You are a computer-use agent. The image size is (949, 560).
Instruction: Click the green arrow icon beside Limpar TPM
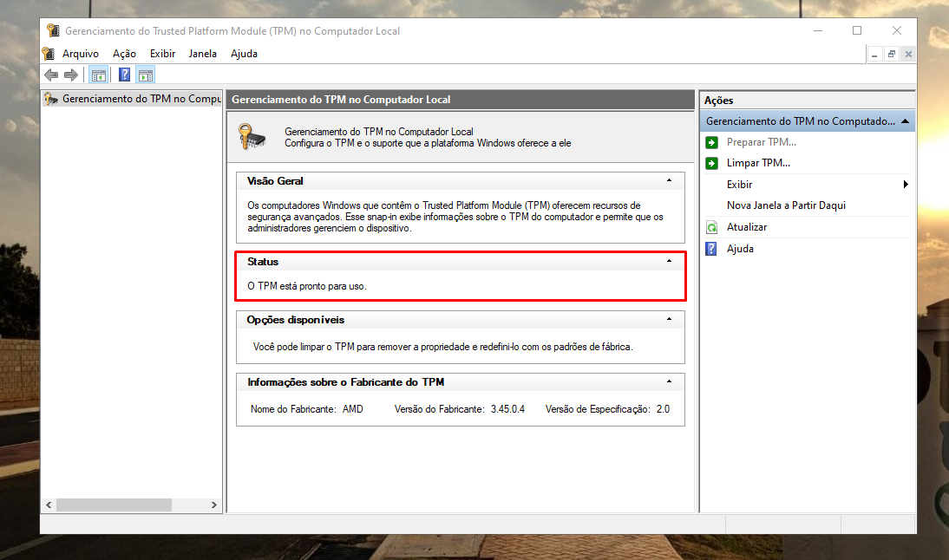711,163
